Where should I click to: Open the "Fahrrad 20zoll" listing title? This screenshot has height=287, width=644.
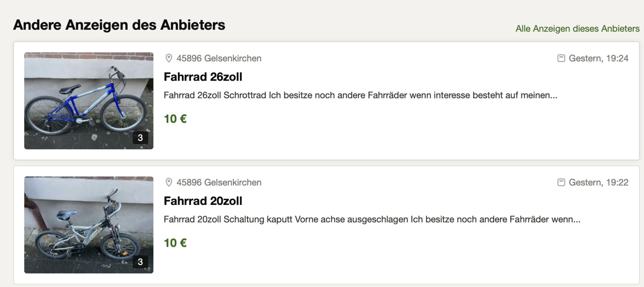(x=203, y=201)
